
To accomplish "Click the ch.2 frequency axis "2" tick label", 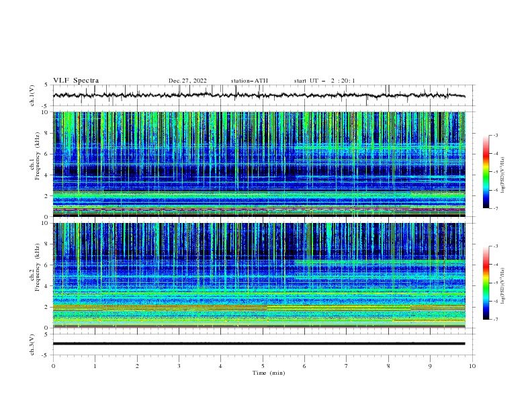I will tap(48, 307).
